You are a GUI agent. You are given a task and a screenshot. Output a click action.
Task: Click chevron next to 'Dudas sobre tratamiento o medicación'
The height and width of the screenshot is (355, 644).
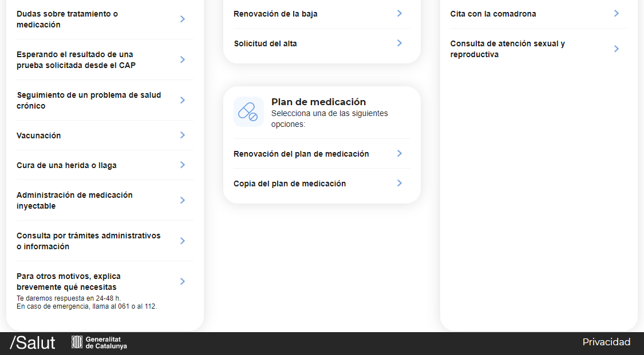(x=183, y=19)
